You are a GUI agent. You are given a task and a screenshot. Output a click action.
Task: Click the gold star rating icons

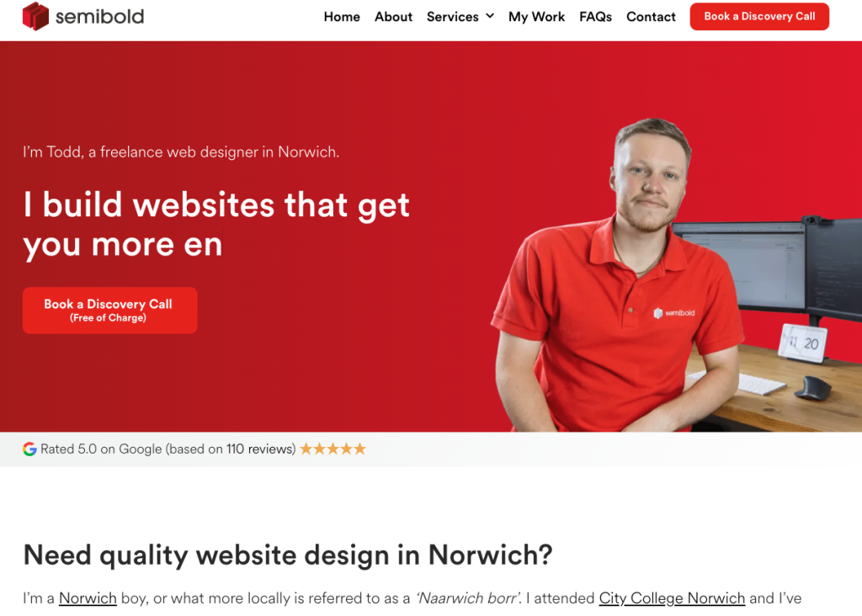[x=333, y=449]
